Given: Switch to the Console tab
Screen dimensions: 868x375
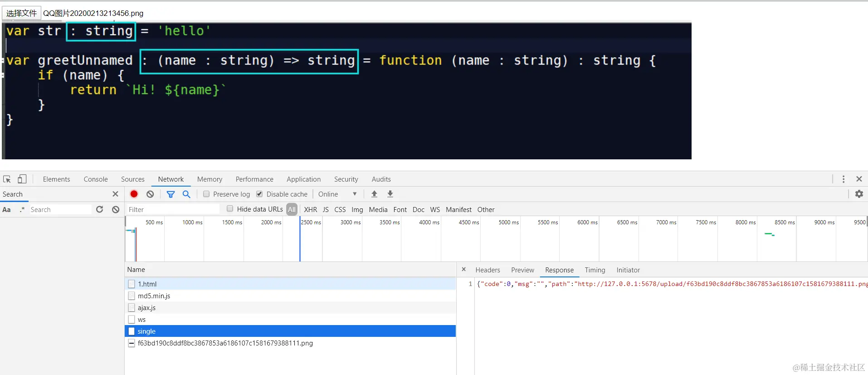Looking at the screenshot, I should (96, 179).
